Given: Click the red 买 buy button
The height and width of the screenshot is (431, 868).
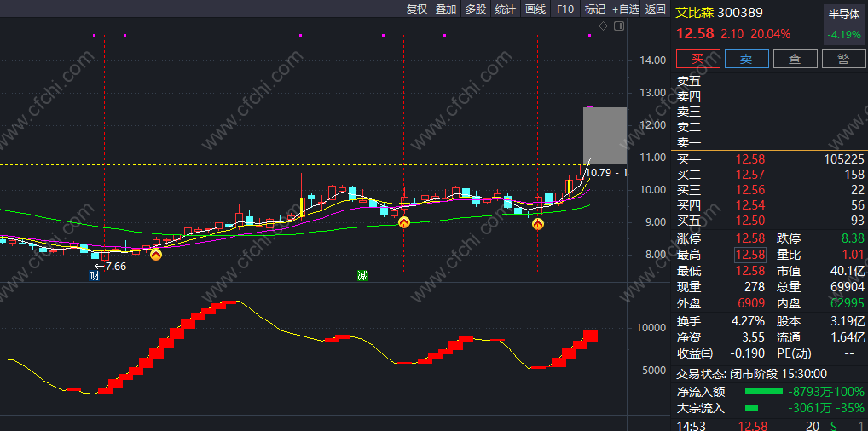Looking at the screenshot, I should click(x=698, y=59).
